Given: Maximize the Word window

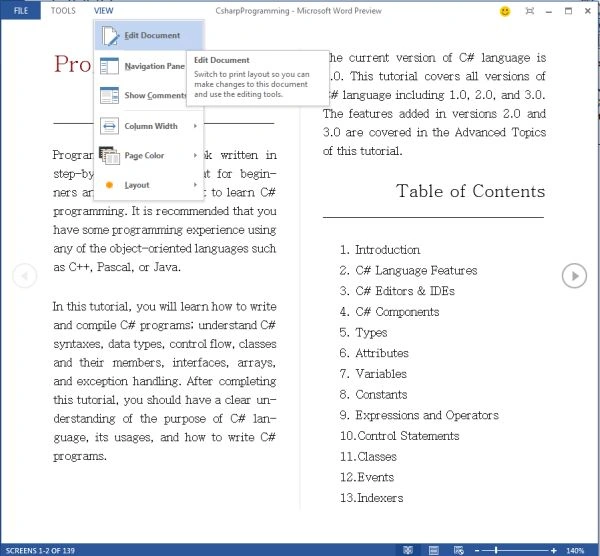Looking at the screenshot, I should [x=568, y=11].
